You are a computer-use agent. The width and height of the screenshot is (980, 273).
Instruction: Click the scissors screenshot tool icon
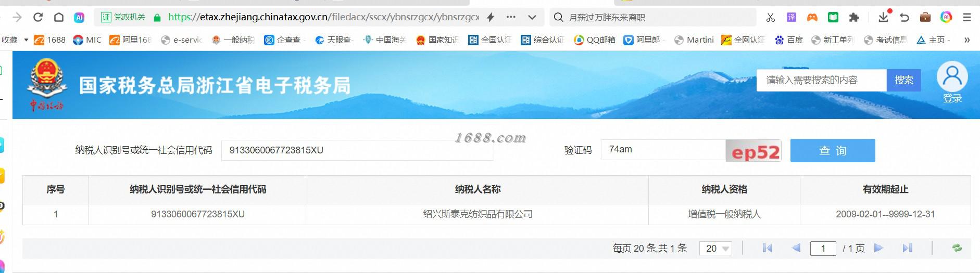pos(771,17)
